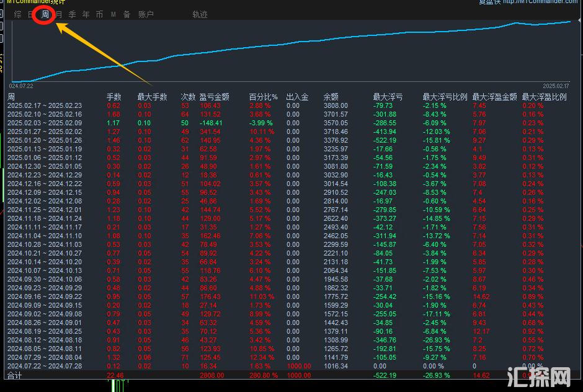Click the 盈亏金额 column header

[x=214, y=97]
